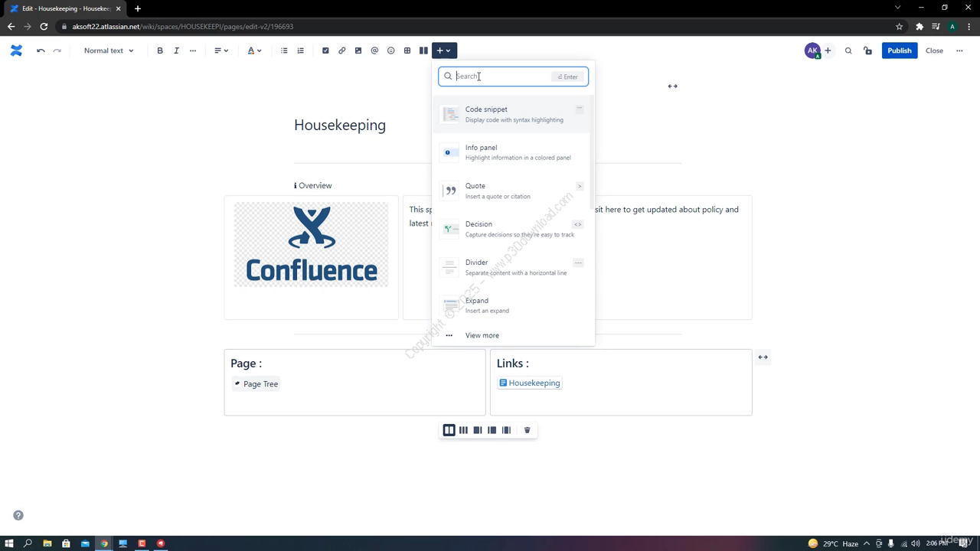Open the Windows Start menu
Viewport: 980px width, 551px height.
pyautogui.click(x=9, y=543)
